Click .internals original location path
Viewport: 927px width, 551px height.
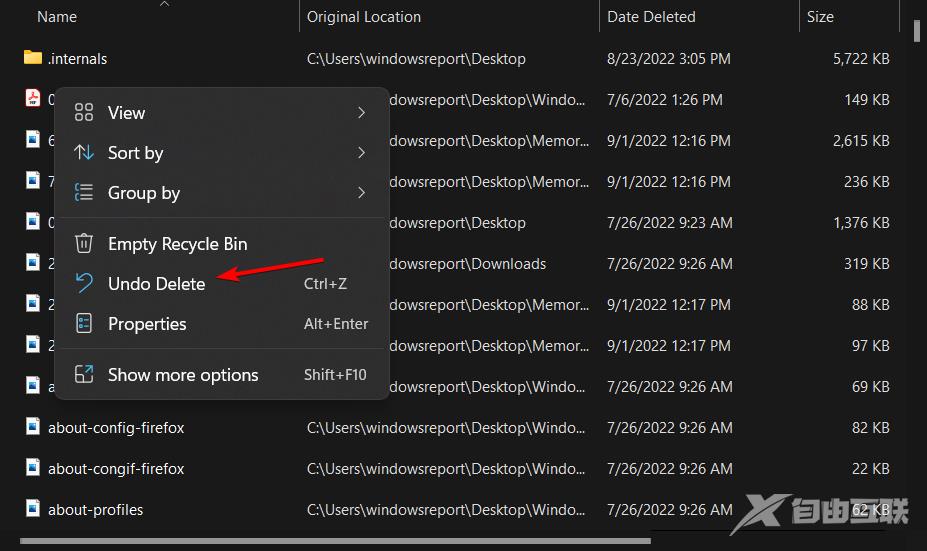click(416, 59)
